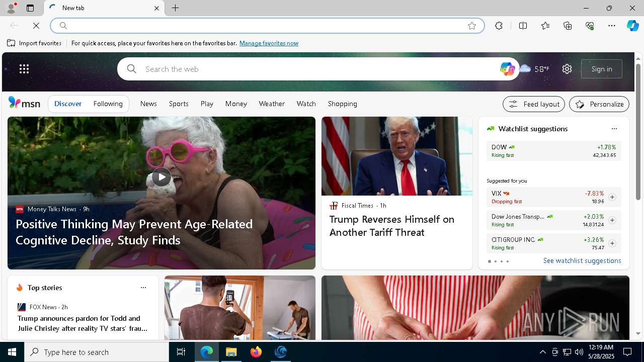
Task: Open the 58°F weather widget
Action: (535, 69)
